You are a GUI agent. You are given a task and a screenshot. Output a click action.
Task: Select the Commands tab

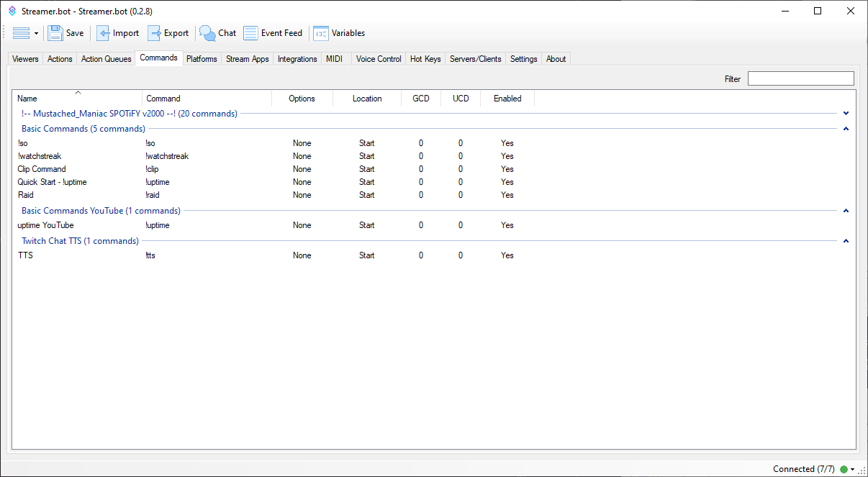[158, 58]
